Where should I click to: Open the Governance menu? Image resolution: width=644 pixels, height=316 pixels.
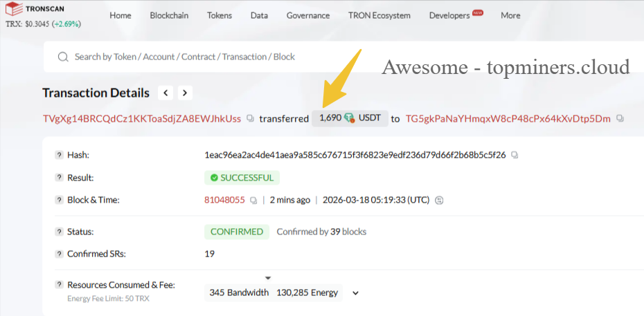point(308,16)
